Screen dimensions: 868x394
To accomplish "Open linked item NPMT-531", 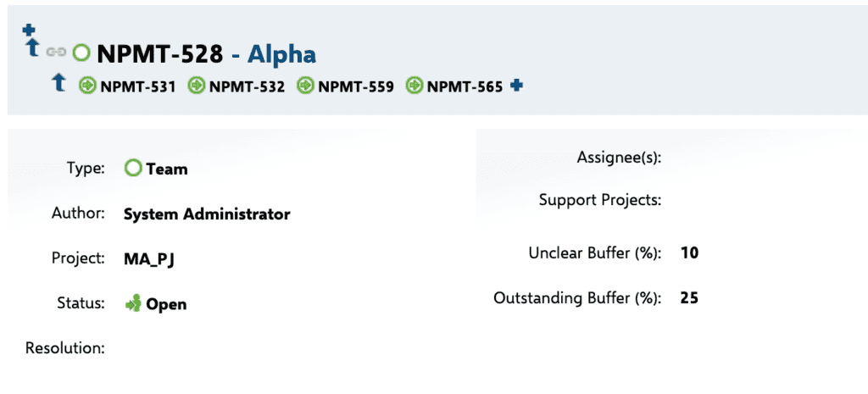I will click(138, 87).
